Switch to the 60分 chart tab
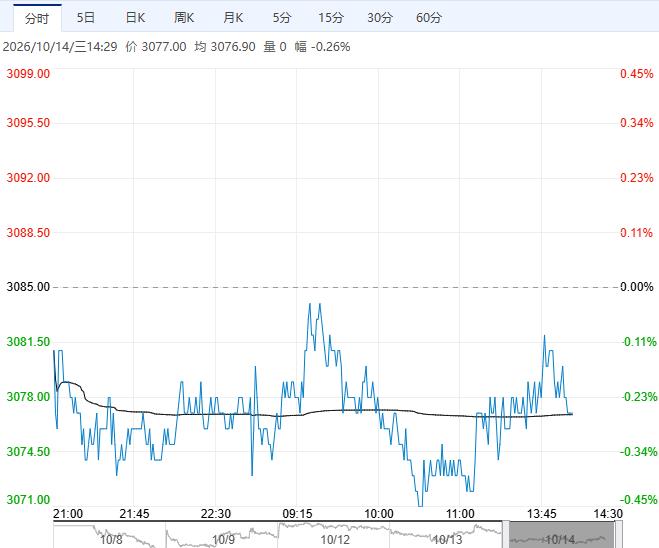The width and height of the screenshot is (659, 548). pos(429,18)
